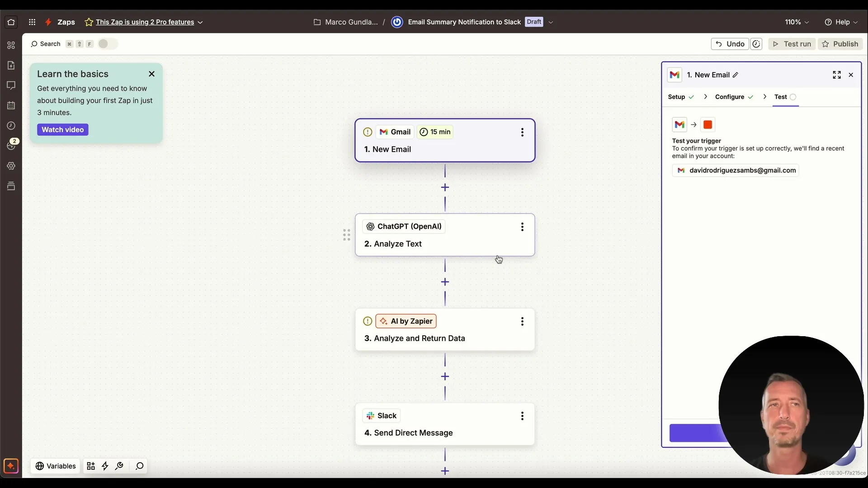
Task: Click the Watch video button
Action: pos(62,130)
